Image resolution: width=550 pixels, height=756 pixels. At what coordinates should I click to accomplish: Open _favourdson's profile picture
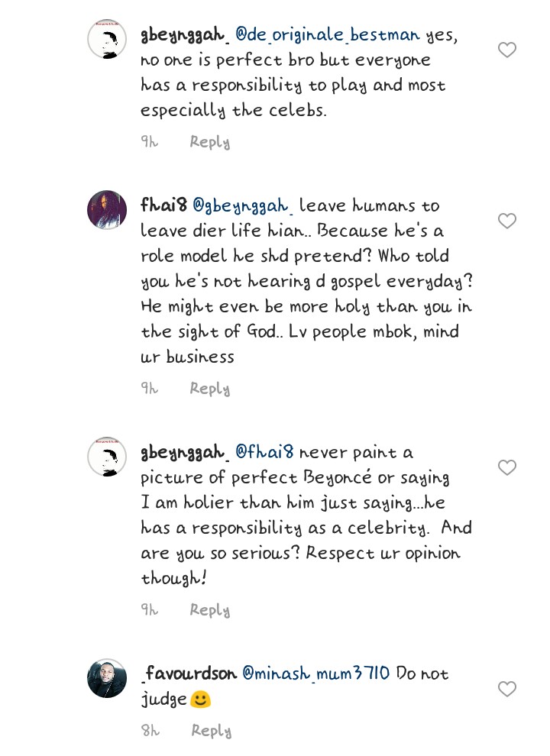[107, 678]
